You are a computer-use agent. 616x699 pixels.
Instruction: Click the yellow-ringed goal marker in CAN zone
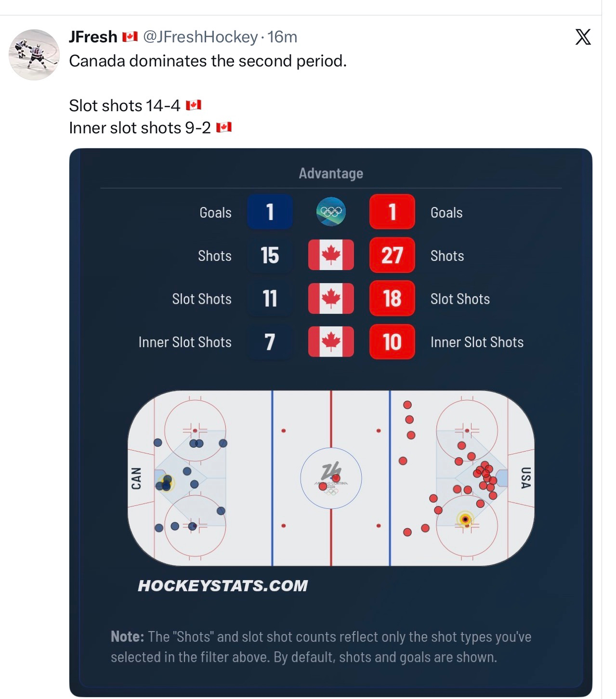click(167, 482)
